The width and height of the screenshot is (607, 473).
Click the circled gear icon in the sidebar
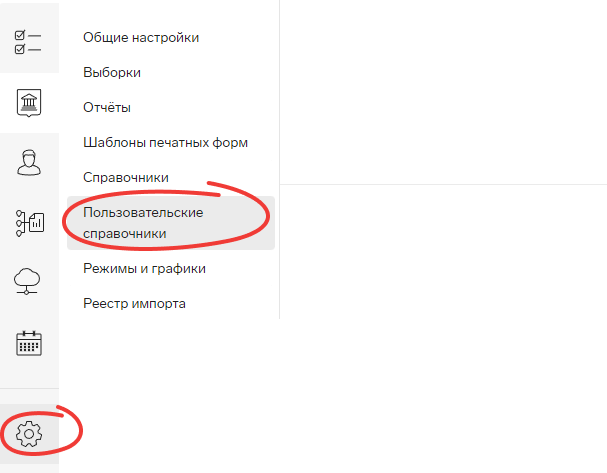29,434
